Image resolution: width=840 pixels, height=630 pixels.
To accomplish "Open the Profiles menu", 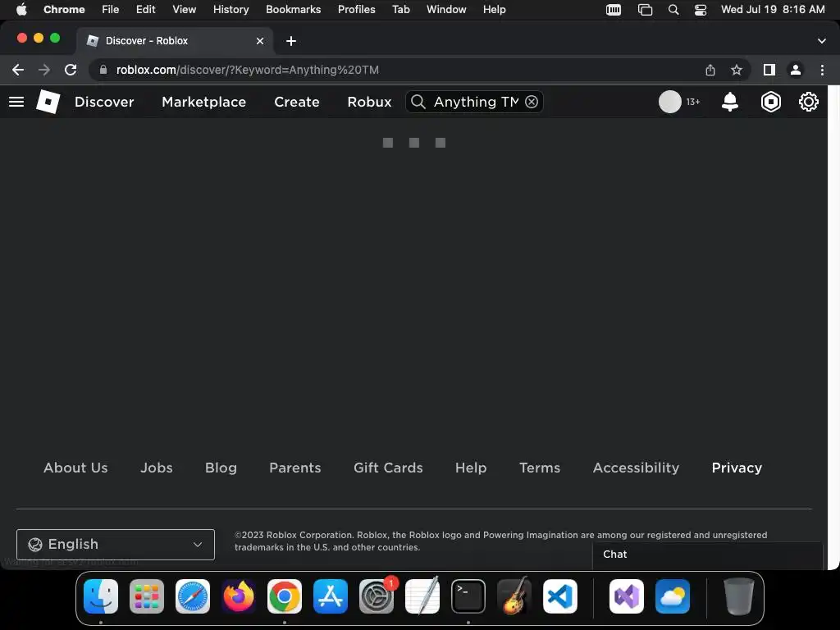I will coord(357,10).
